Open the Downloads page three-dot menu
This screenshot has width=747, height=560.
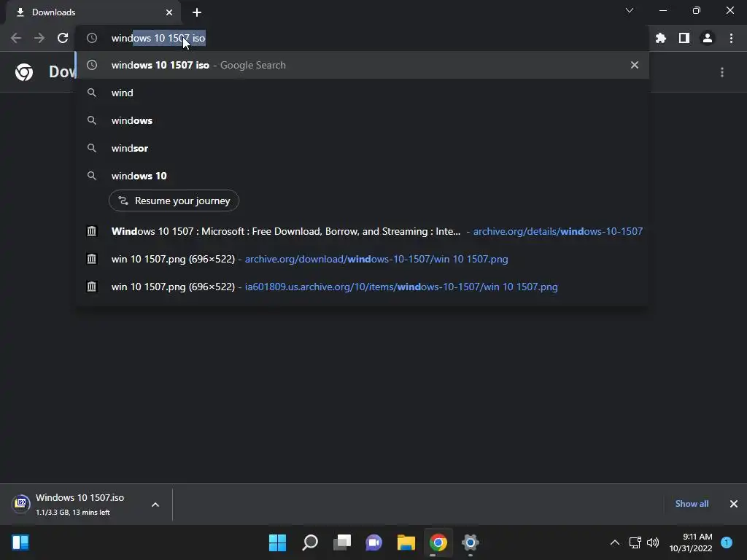[x=722, y=72]
